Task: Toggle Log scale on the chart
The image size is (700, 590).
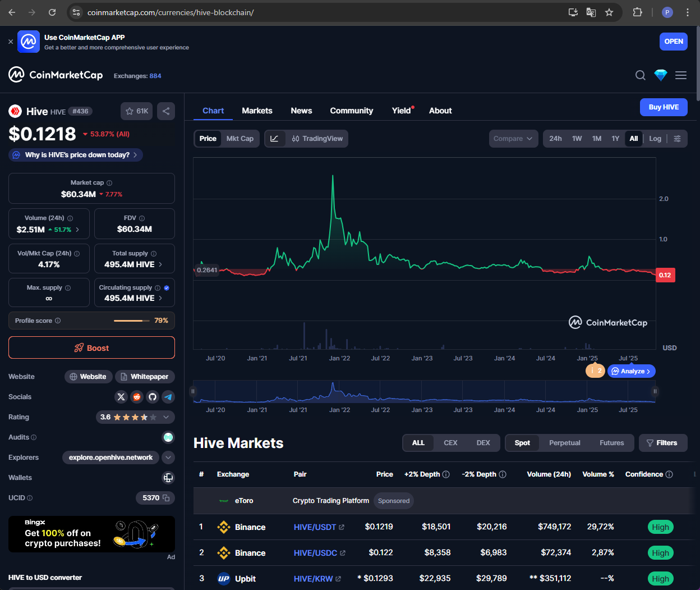Action: pyautogui.click(x=655, y=139)
